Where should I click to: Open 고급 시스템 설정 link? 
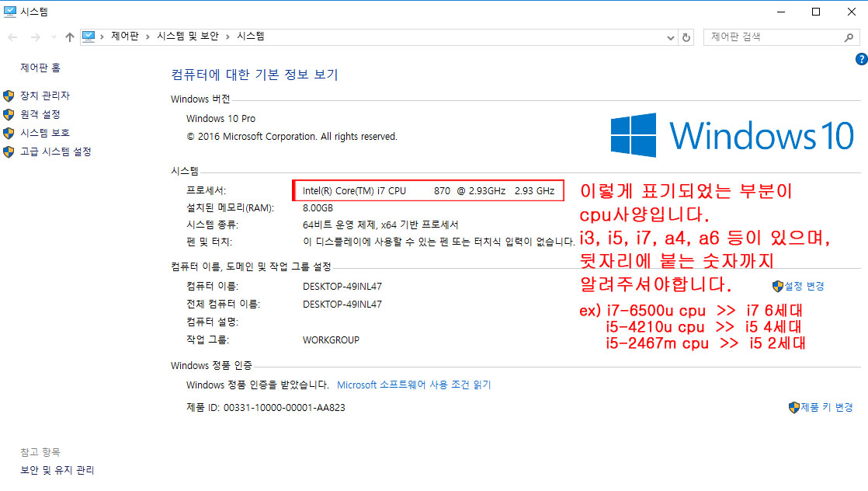[x=56, y=151]
